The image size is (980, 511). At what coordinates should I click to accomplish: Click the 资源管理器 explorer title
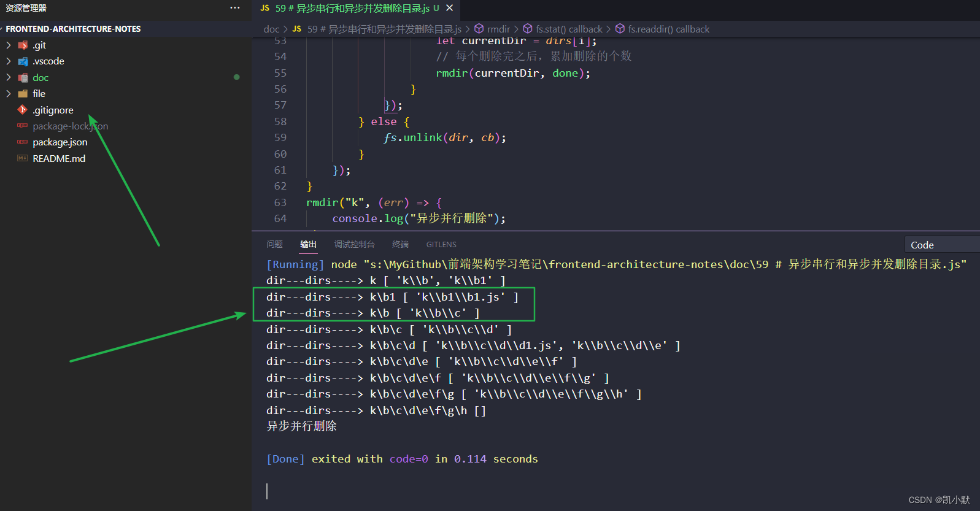[26, 8]
